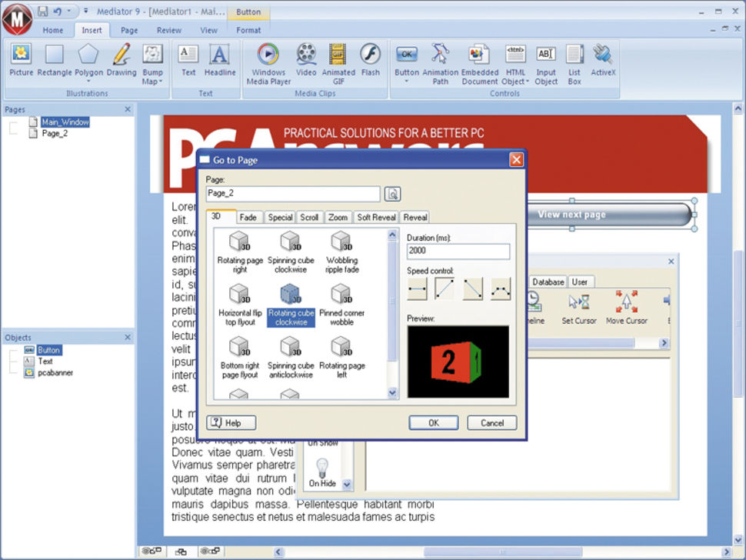Viewport: 746px width, 560px height.
Task: Add a Windows Media Player clip
Action: (268, 64)
